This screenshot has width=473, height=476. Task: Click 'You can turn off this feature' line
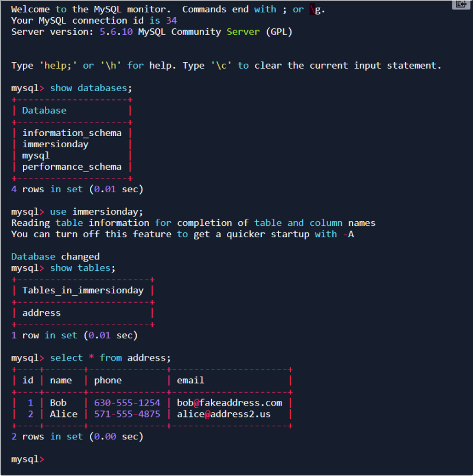[183, 234]
